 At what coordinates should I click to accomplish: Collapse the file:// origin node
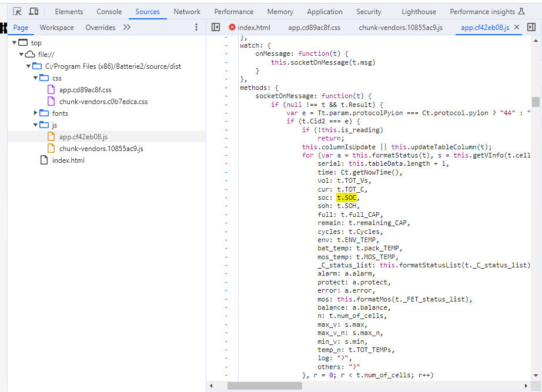click(21, 54)
